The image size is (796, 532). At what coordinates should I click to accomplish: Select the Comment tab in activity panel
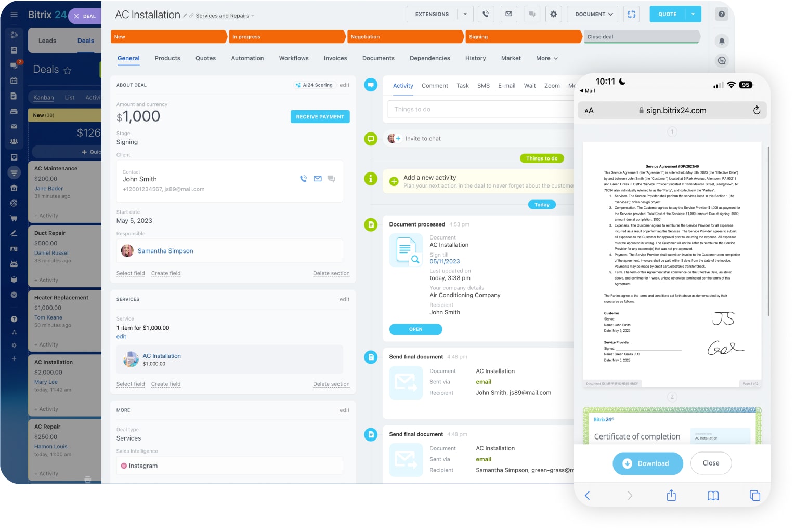pos(435,86)
